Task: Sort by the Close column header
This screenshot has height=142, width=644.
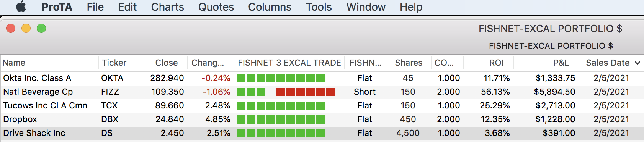Action: (x=167, y=63)
